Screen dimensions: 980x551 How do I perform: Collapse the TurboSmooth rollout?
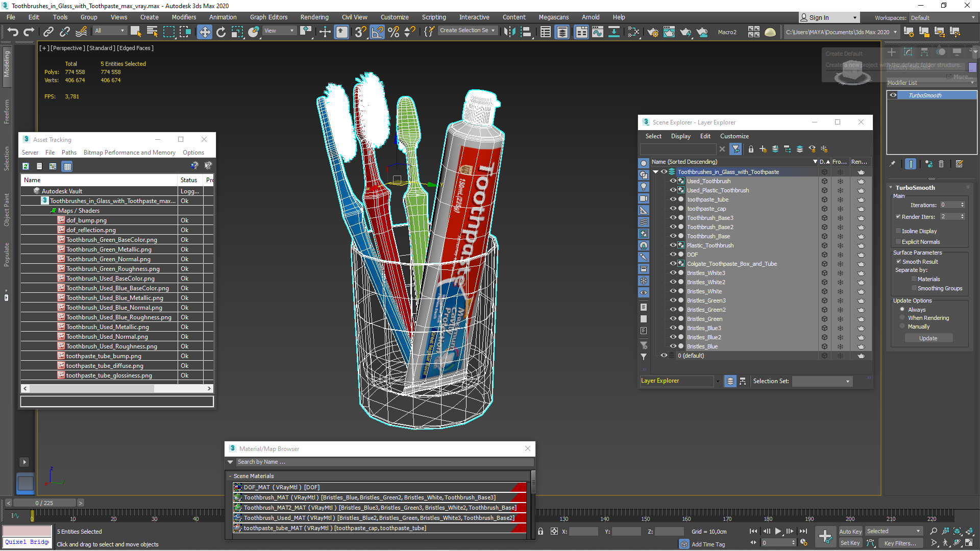click(x=891, y=187)
